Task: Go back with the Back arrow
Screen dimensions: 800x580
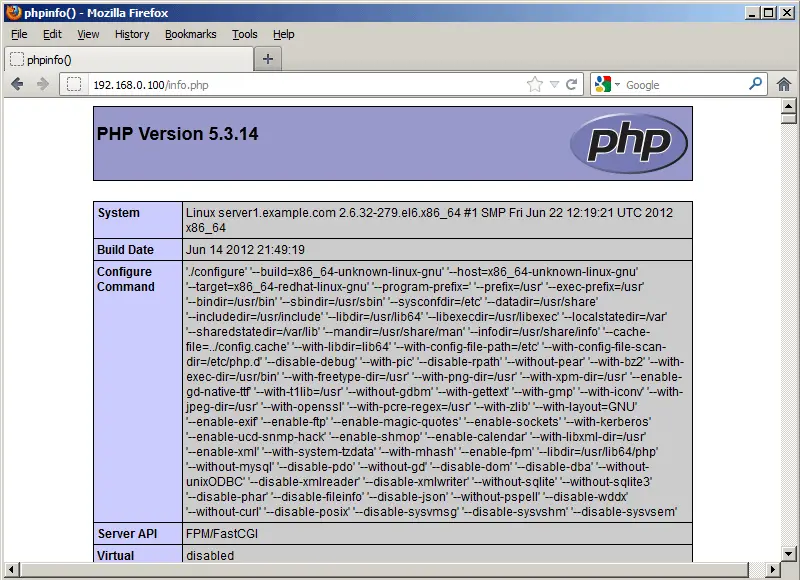Action: (x=17, y=84)
